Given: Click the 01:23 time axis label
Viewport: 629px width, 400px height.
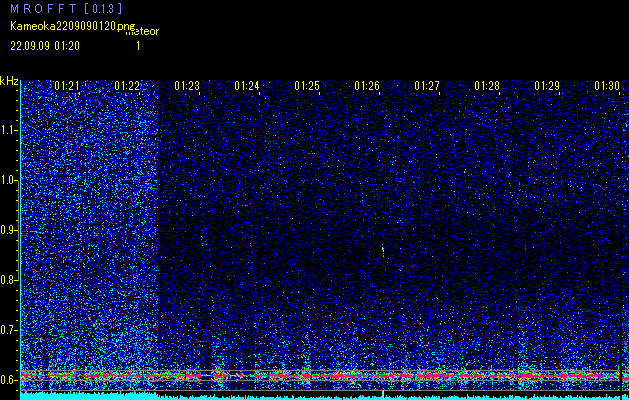Looking at the screenshot, I should tap(187, 86).
